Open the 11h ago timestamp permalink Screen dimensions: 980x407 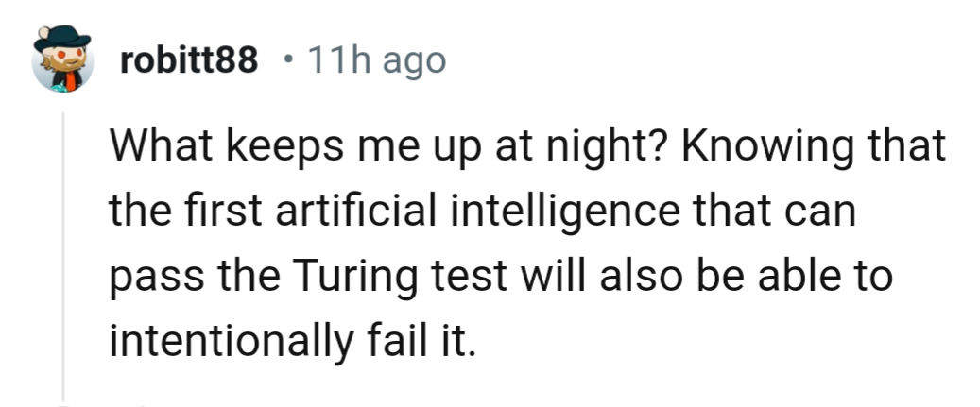(377, 61)
